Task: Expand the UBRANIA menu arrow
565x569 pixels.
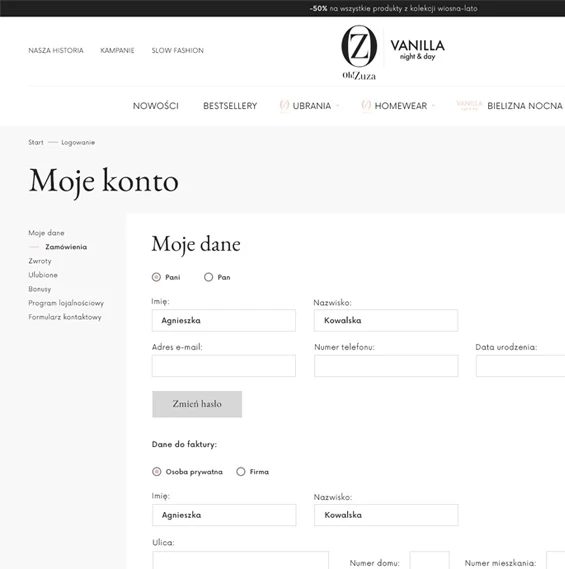Action: pyautogui.click(x=337, y=106)
